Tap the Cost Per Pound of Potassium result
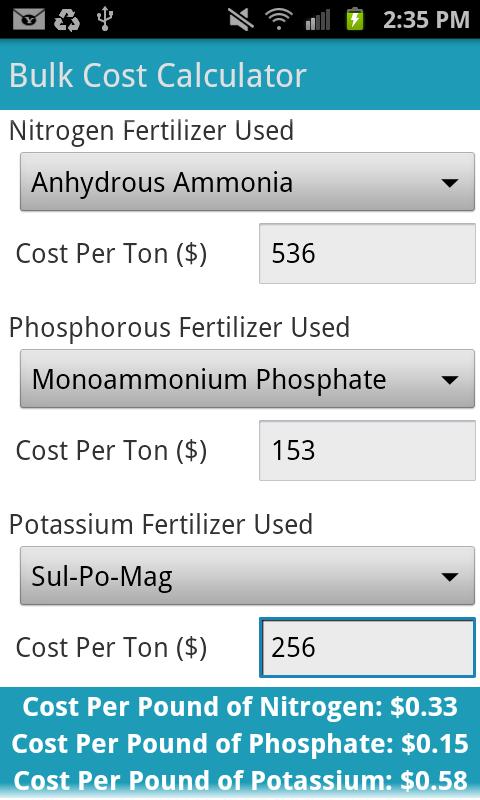The width and height of the screenshot is (480, 800). [x=240, y=781]
